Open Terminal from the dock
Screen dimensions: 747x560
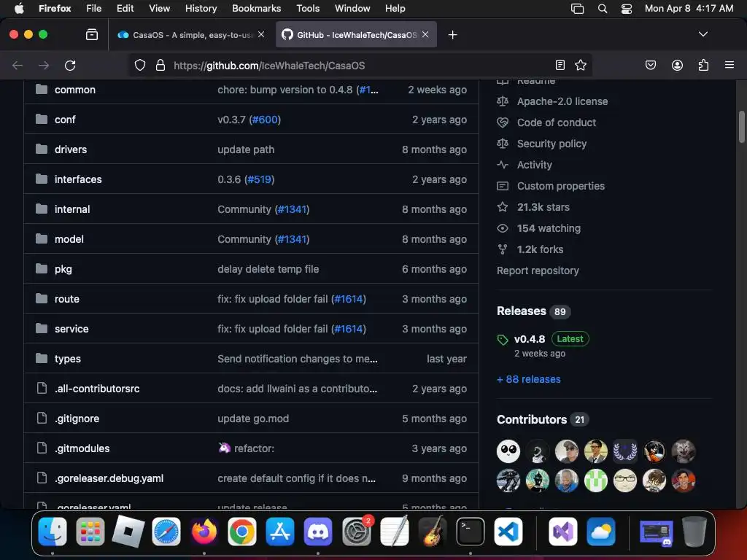471,532
